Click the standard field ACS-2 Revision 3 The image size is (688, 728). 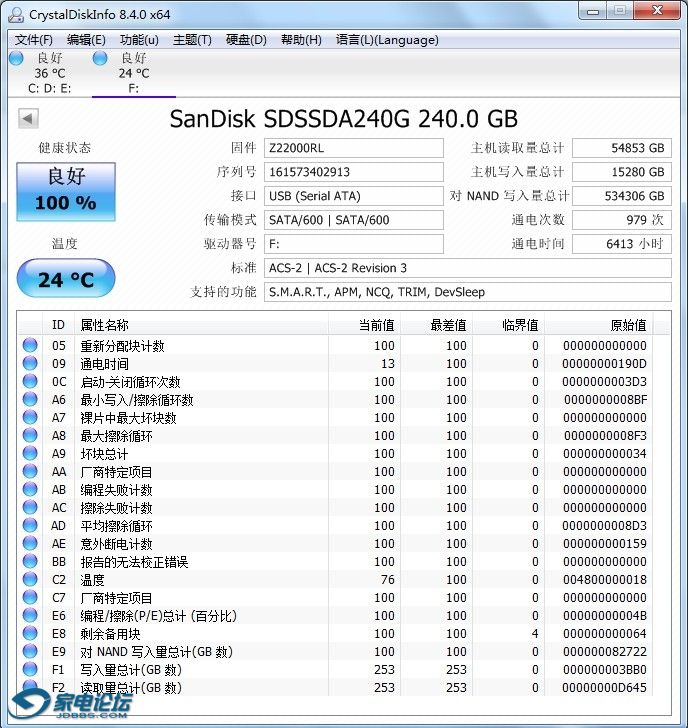point(467,268)
